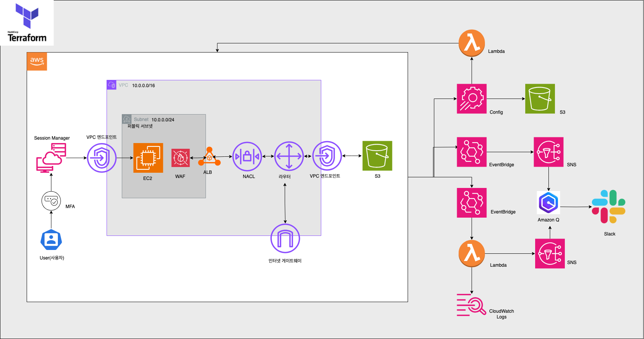644x339 pixels.
Task: Click the lower Lambda icon
Action: pyautogui.click(x=472, y=253)
